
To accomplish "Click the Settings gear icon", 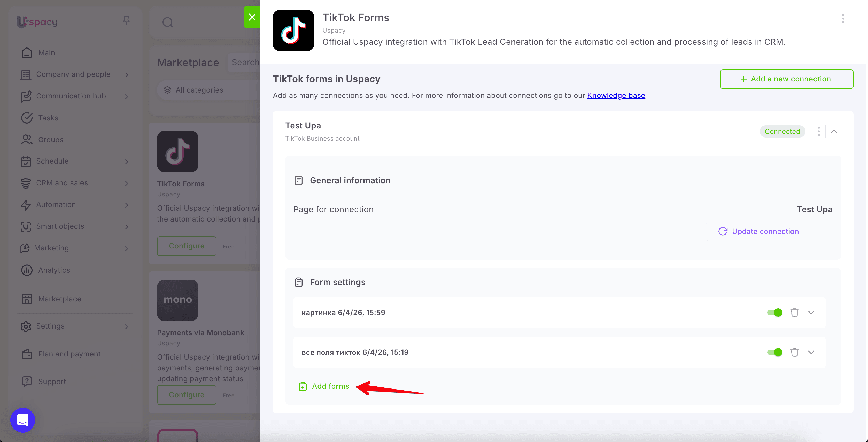I will (x=26, y=326).
